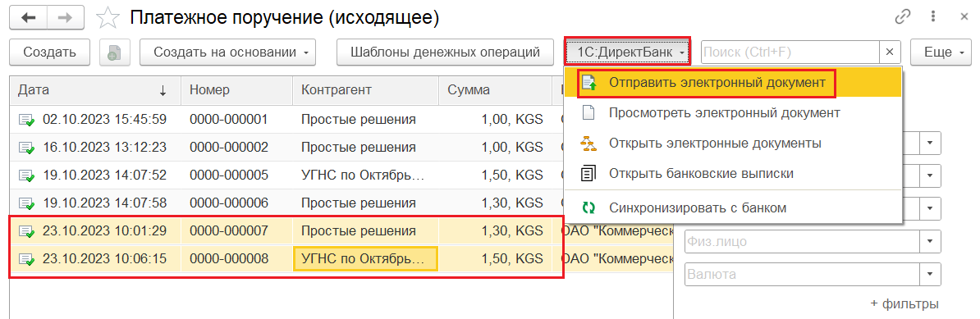Clear search field with X icon
The image size is (980, 319).
[890, 52]
